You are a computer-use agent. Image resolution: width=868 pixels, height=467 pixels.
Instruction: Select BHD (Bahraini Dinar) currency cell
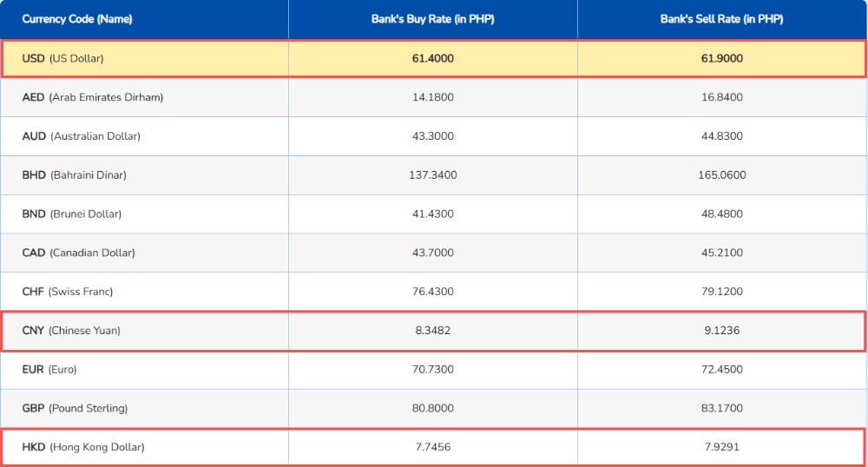click(x=144, y=174)
